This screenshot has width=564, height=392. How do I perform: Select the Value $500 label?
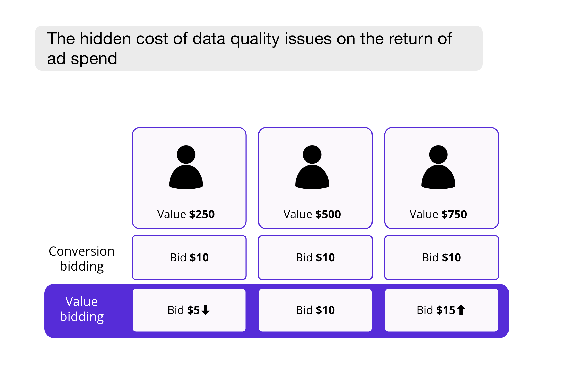[312, 214]
